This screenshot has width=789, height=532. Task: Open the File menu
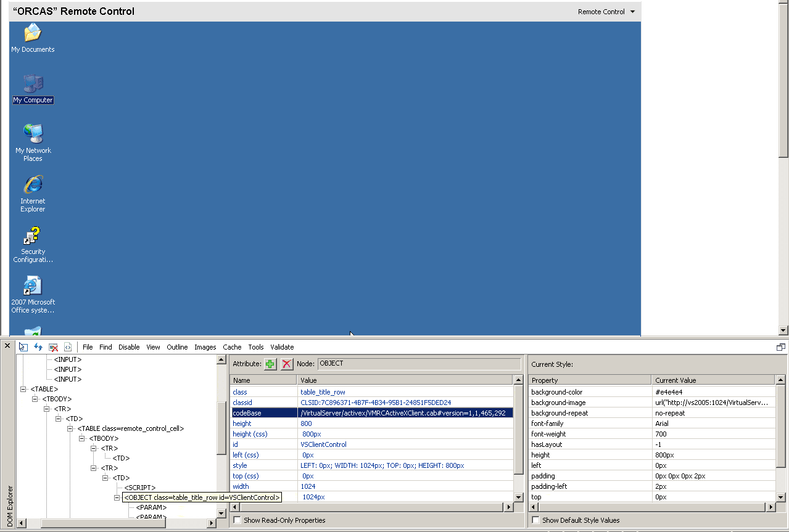click(88, 347)
